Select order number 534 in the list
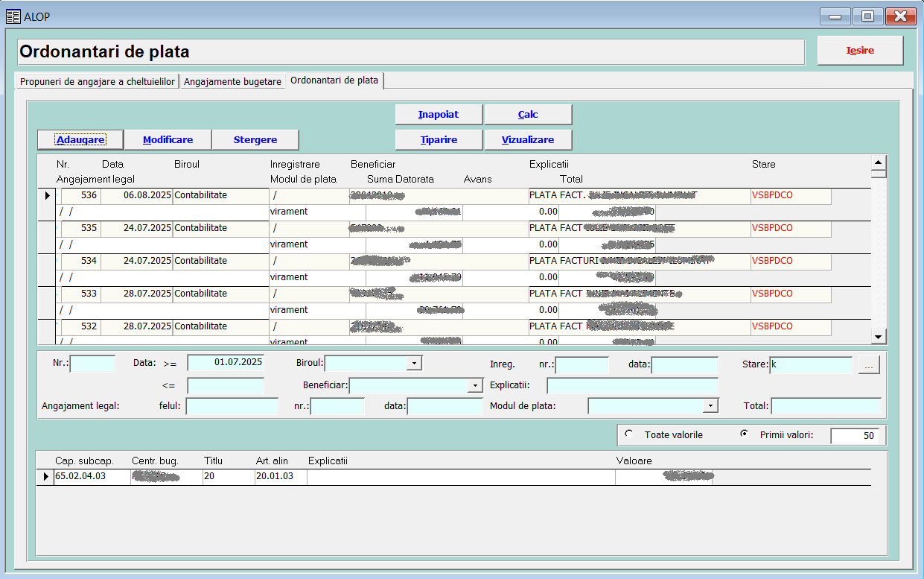 89,261
